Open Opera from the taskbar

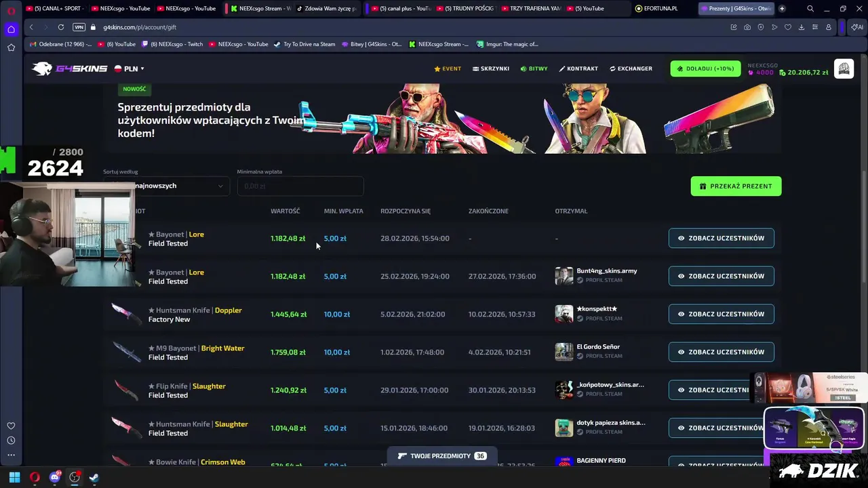click(x=35, y=477)
